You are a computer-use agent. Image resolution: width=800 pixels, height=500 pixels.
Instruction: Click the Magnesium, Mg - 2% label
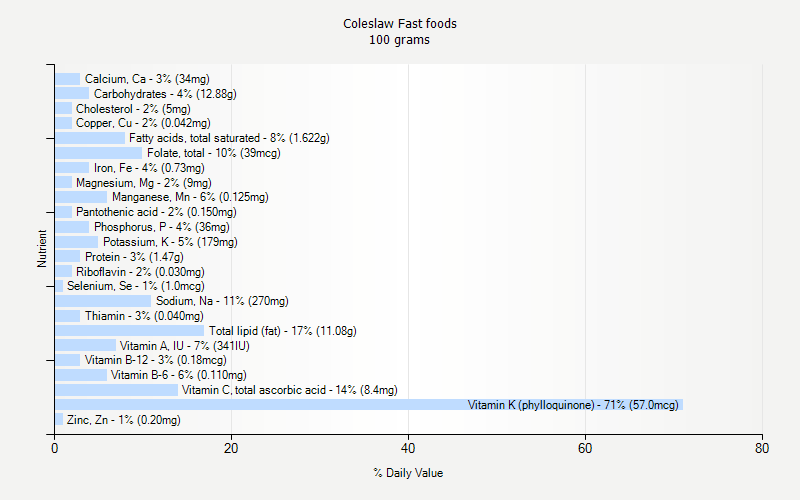[x=144, y=183]
